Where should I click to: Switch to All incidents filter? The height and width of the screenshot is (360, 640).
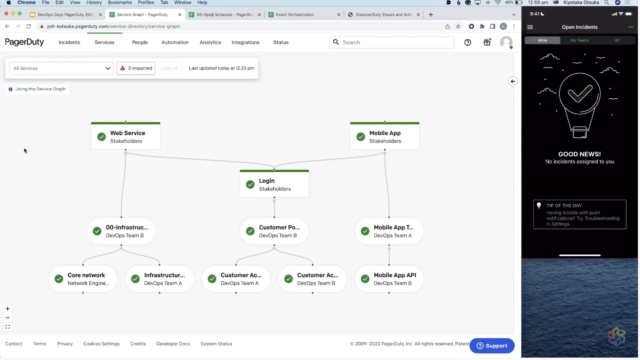617,40
